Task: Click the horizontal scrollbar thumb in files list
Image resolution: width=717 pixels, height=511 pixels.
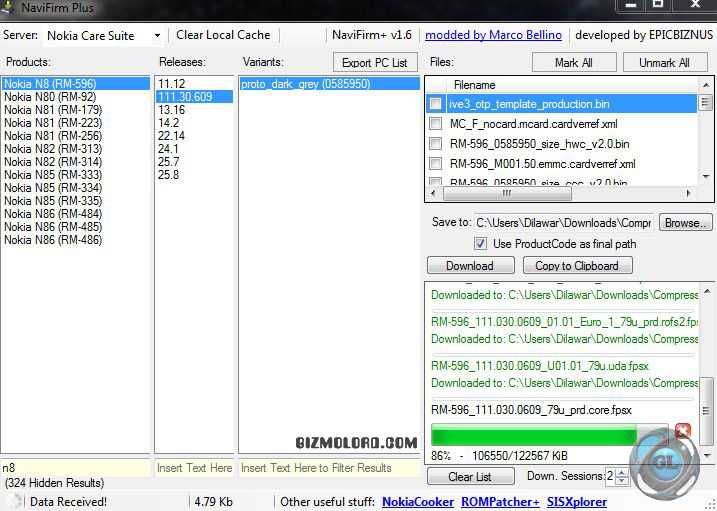Action: (x=507, y=193)
